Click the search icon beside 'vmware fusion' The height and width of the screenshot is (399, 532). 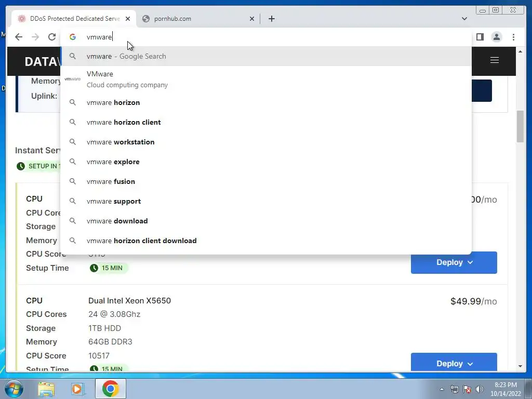coord(73,181)
